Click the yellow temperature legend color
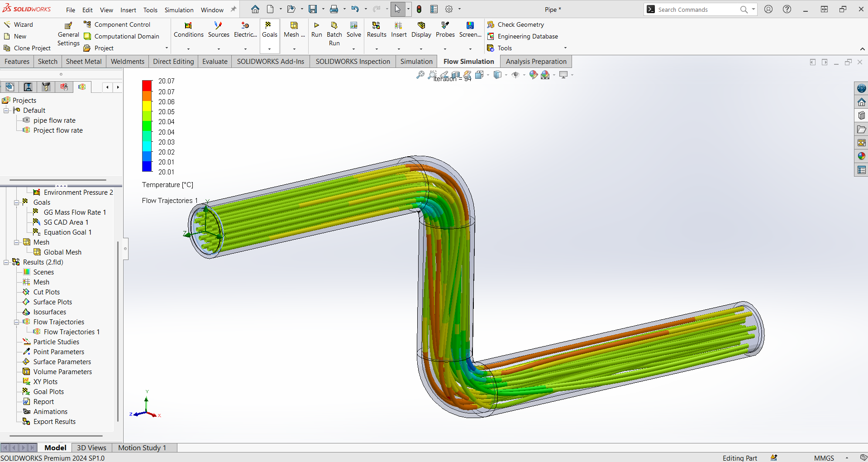868x462 pixels. (147, 106)
